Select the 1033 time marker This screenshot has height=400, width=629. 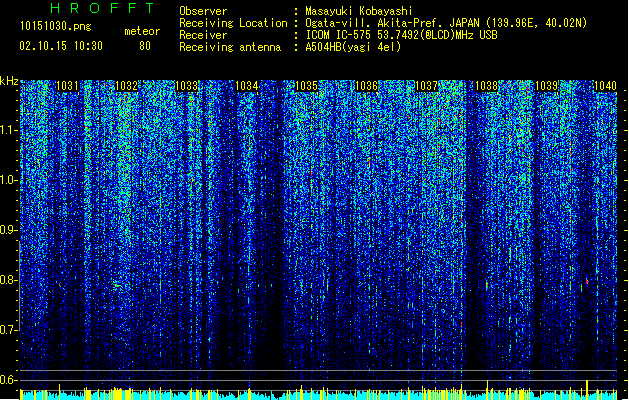pyautogui.click(x=187, y=86)
